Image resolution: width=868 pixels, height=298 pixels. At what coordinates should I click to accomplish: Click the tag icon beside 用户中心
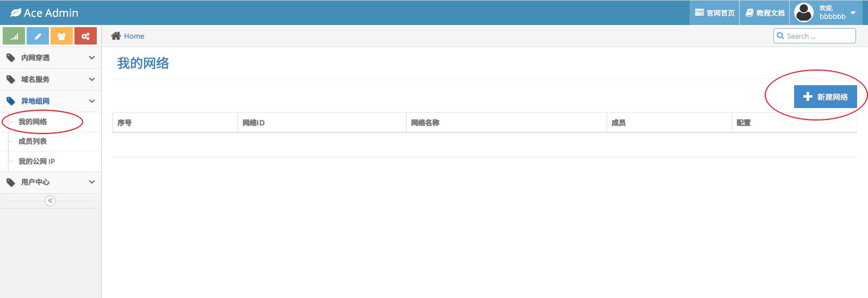11,182
